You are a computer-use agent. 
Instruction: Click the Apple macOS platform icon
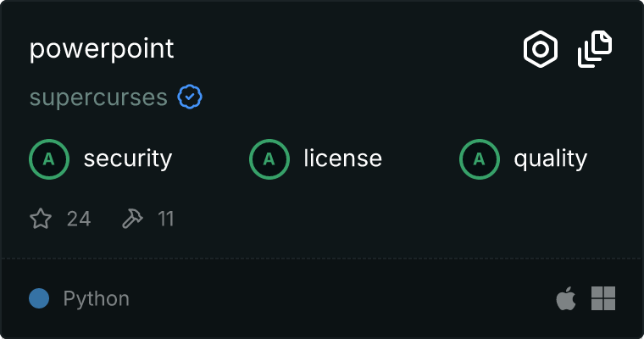coord(566,298)
